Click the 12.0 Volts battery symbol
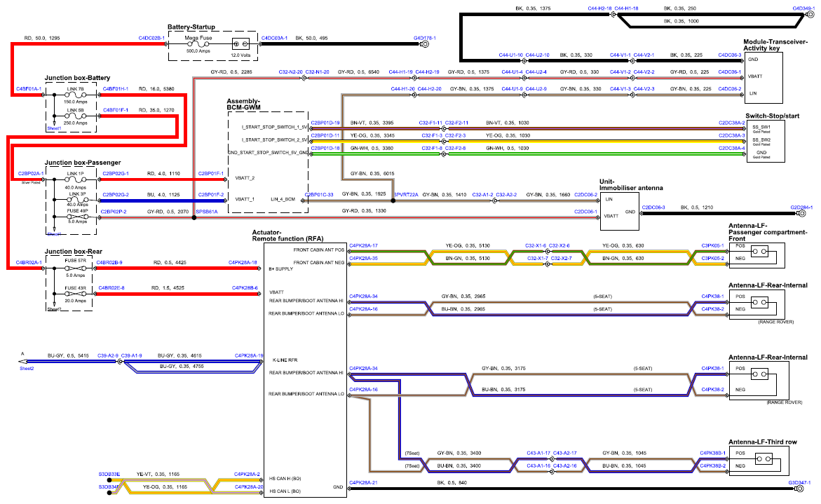The width and height of the screenshot is (821, 504). (240, 44)
